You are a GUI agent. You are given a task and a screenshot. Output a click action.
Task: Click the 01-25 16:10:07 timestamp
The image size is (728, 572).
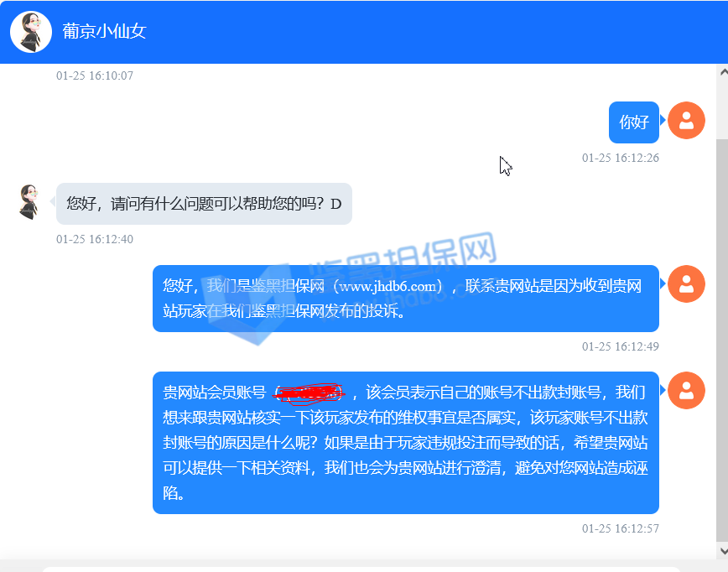(x=95, y=75)
